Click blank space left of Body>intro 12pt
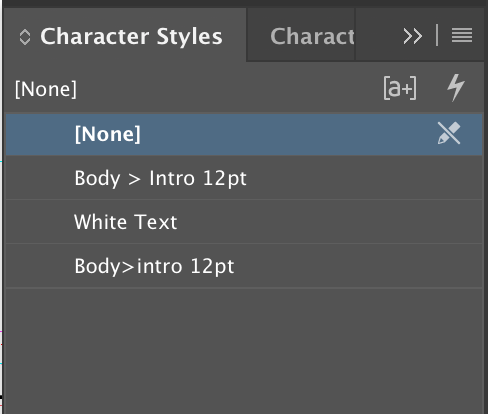 point(40,266)
